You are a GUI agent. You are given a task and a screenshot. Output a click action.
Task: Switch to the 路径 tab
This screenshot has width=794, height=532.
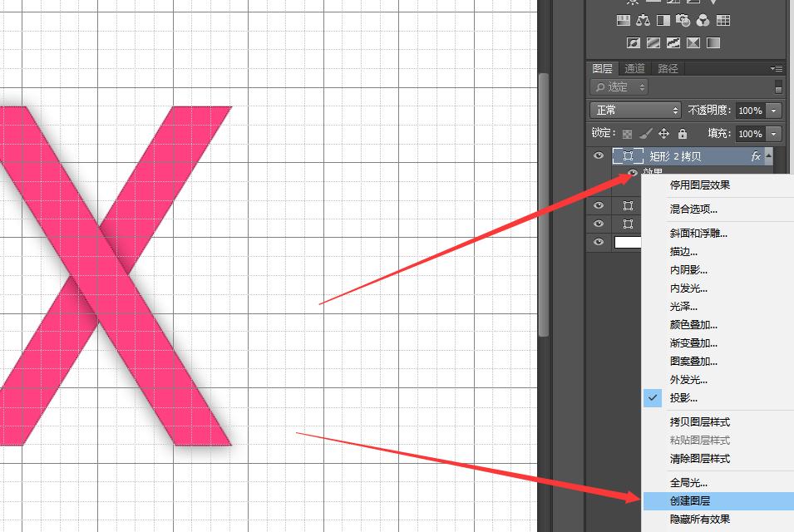pos(668,68)
